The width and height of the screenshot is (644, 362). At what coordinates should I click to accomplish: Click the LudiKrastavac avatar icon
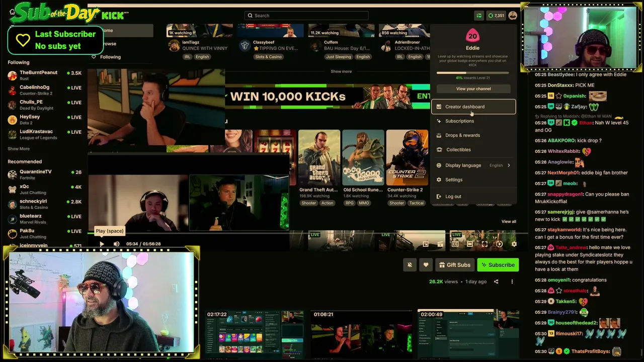click(x=13, y=134)
